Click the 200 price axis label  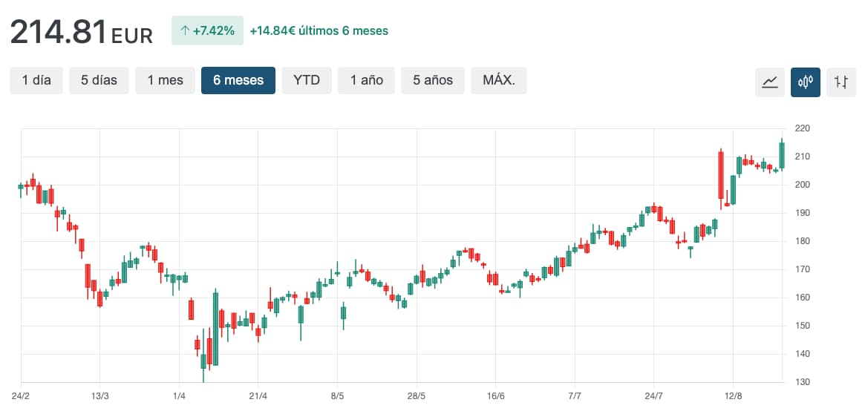(802, 185)
